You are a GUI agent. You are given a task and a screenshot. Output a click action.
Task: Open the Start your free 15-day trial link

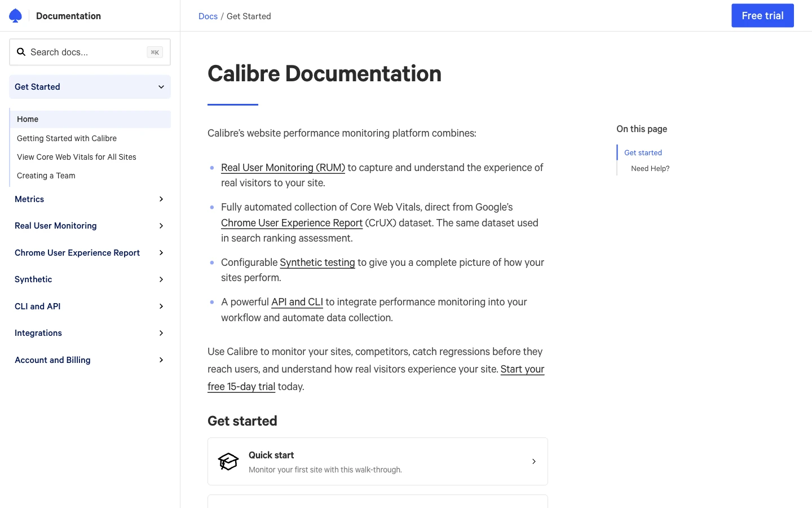(522, 369)
